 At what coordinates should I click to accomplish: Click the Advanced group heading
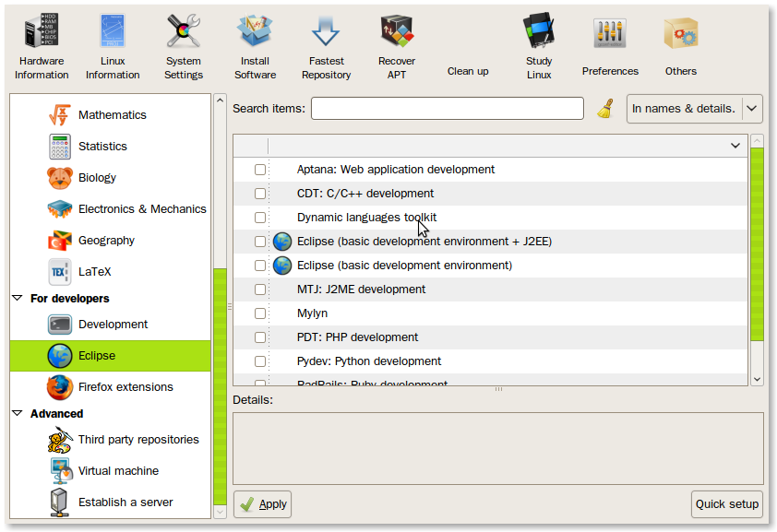56,413
